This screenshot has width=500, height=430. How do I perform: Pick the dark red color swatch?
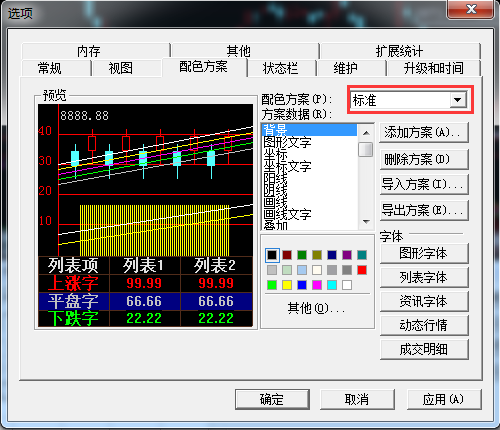287,255
